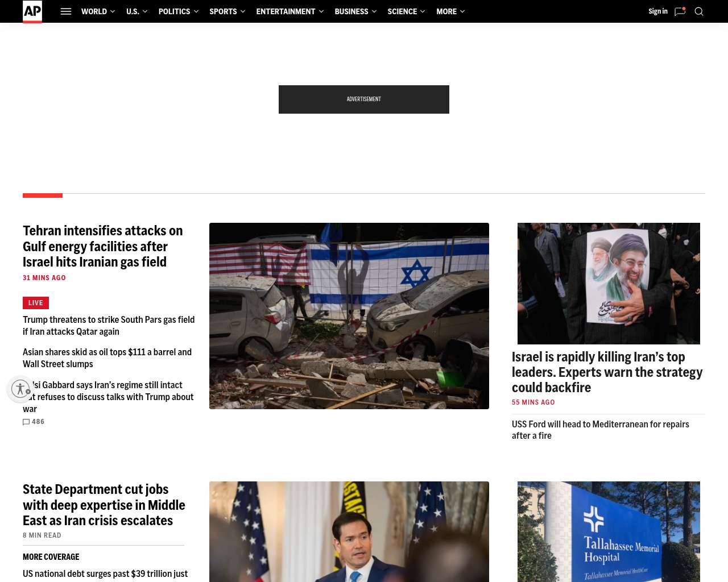
Task: Open Asian shares skid oil story
Action: coord(107,358)
